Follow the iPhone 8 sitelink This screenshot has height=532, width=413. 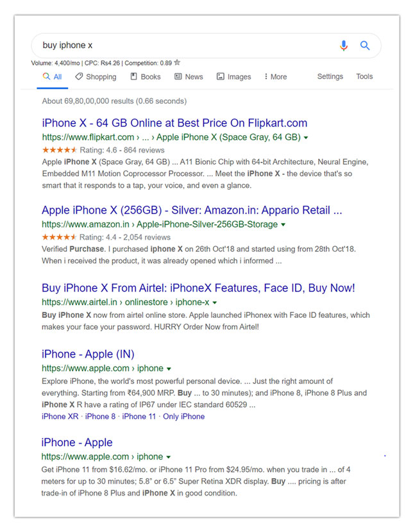click(100, 416)
